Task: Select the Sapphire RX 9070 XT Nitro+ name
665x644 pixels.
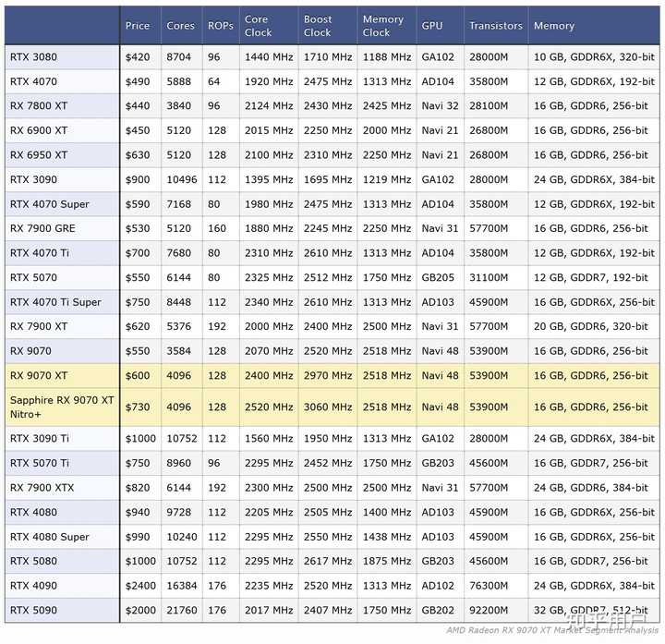Action: [62, 407]
